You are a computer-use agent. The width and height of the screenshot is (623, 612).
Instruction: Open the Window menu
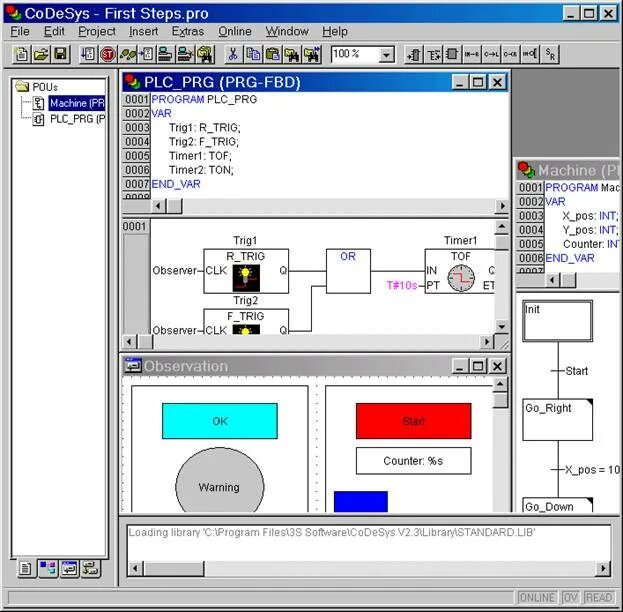(287, 31)
